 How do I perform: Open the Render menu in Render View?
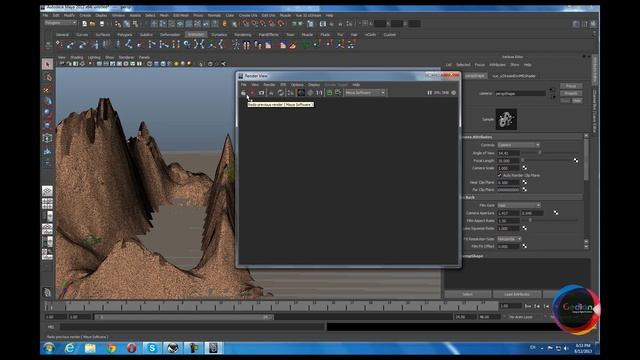pyautogui.click(x=269, y=84)
